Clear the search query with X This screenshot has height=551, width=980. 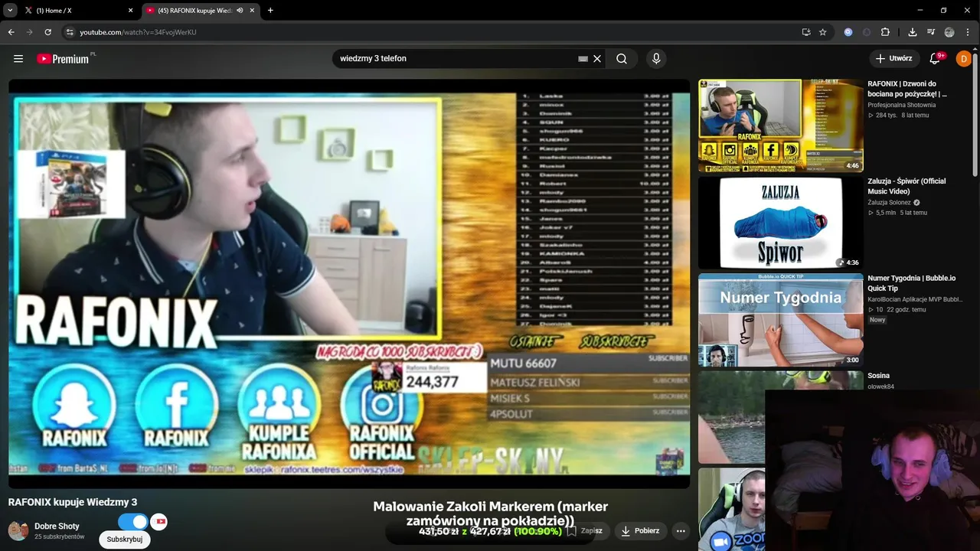tap(597, 59)
